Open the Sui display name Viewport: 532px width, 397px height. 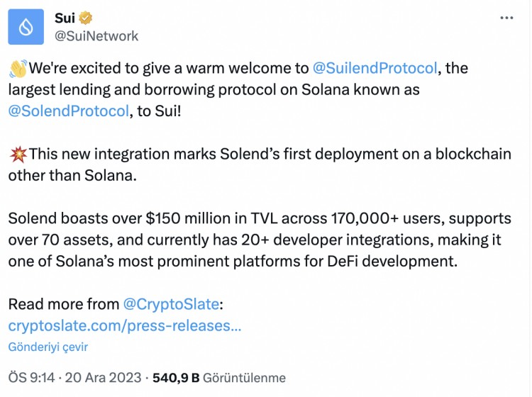65,18
